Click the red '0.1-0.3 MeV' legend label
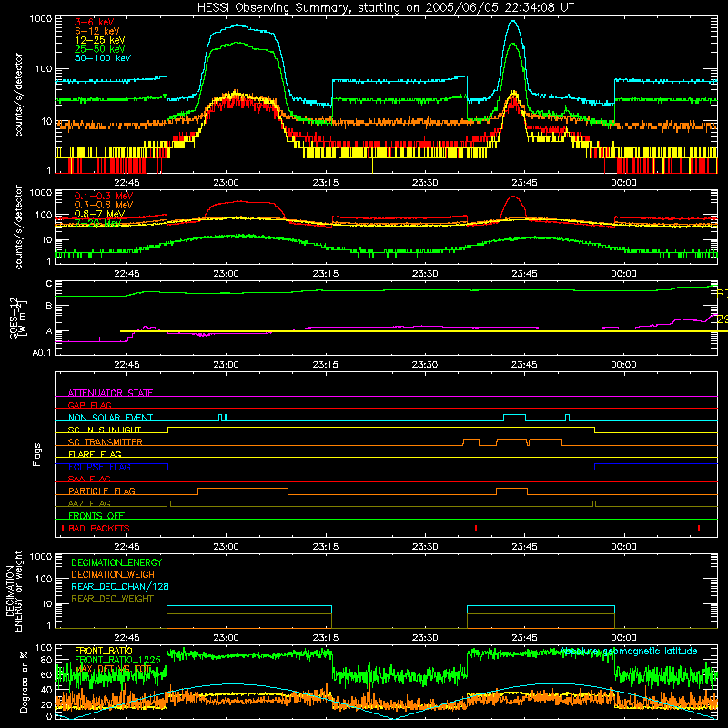This screenshot has height=728, width=728. click(x=104, y=196)
